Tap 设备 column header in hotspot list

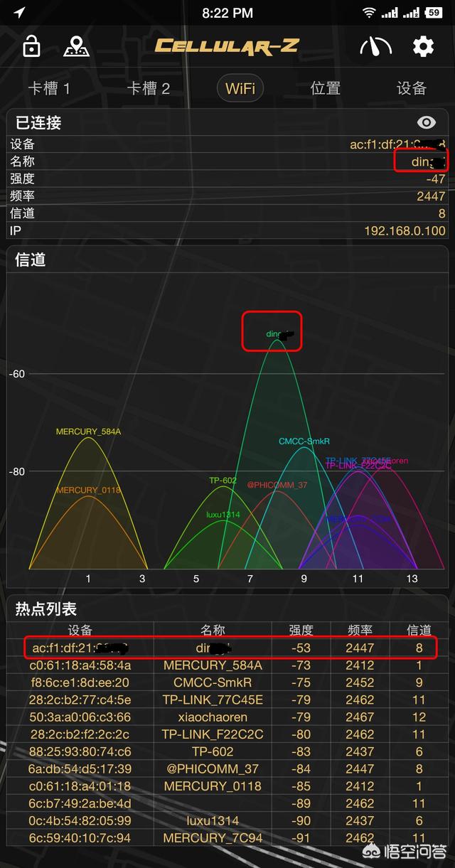(x=80, y=630)
